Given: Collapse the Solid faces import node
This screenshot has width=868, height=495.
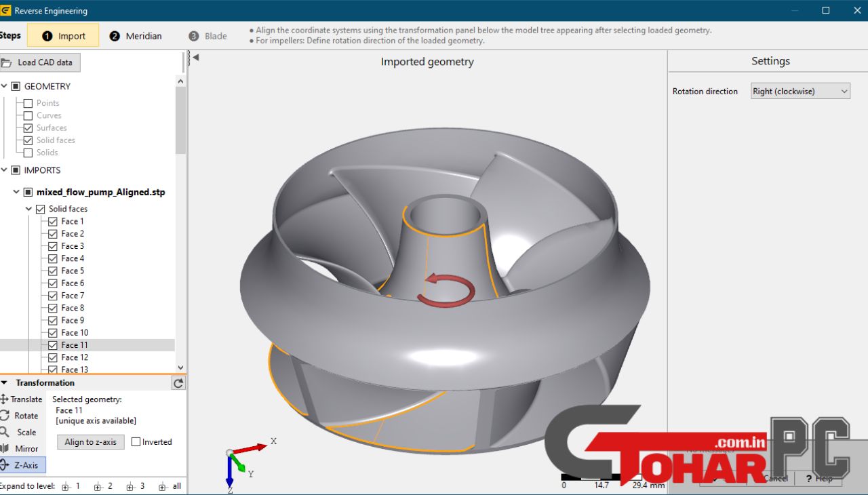Looking at the screenshot, I should pos(28,209).
